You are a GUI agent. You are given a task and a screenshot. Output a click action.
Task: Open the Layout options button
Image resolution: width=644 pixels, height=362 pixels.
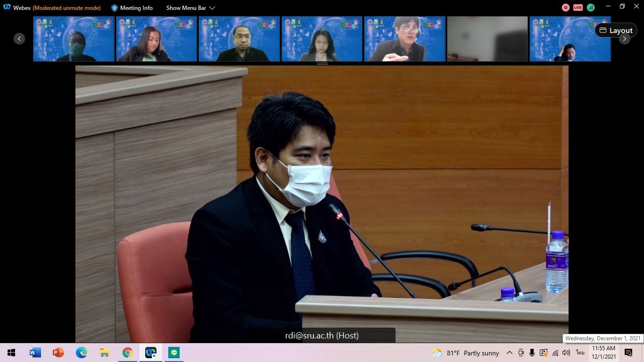[x=616, y=31]
